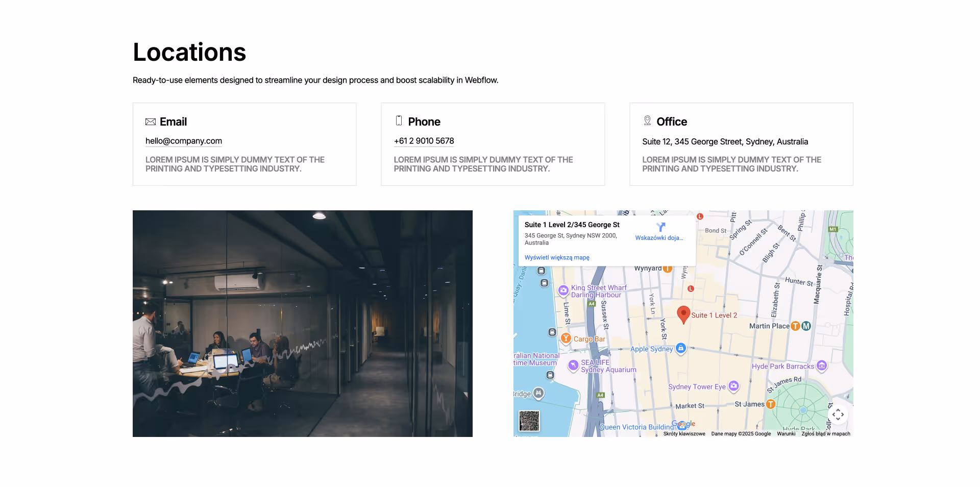Click the phone icon beside the Phone heading

click(399, 121)
